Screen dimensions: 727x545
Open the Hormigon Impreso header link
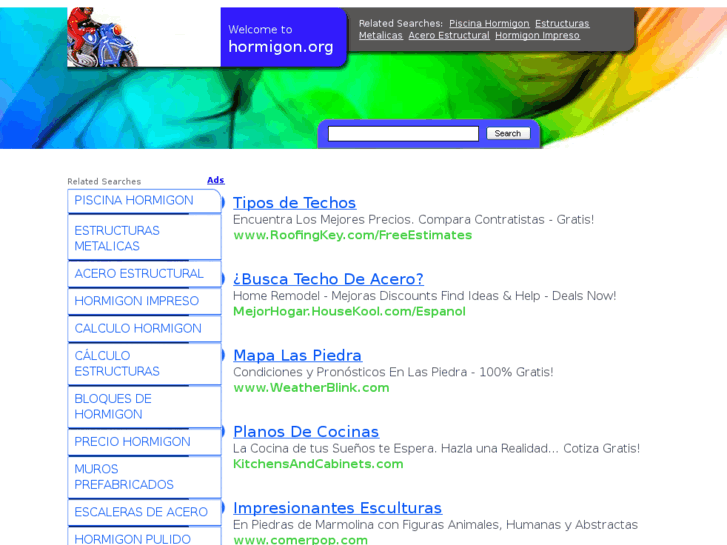(537, 35)
